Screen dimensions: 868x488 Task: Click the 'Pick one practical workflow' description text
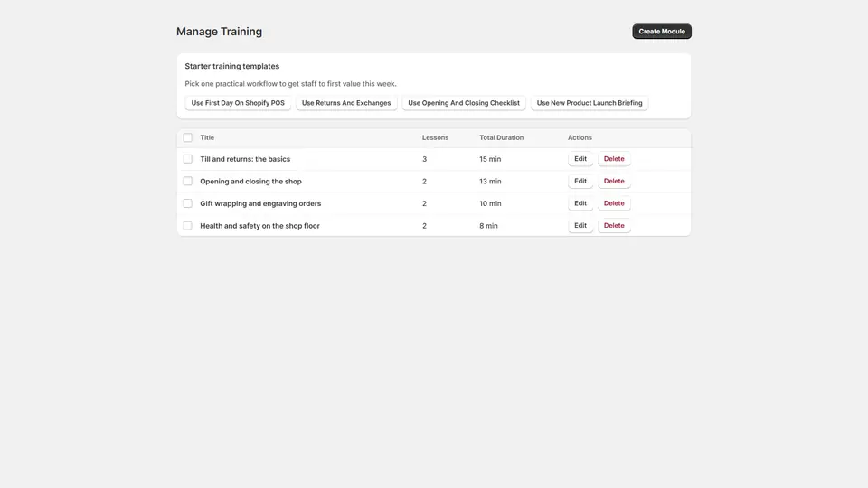click(x=290, y=83)
